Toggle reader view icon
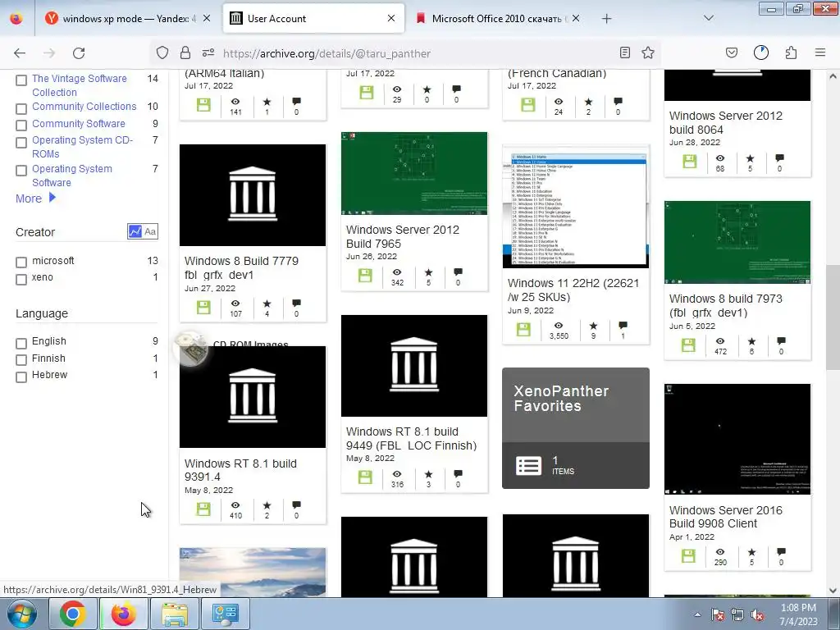Image resolution: width=840 pixels, height=630 pixels. [624, 53]
